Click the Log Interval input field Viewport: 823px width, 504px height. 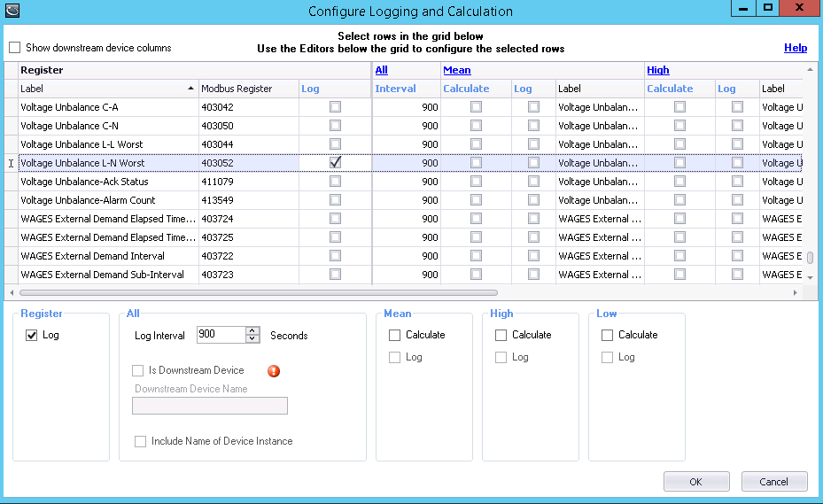click(x=221, y=335)
